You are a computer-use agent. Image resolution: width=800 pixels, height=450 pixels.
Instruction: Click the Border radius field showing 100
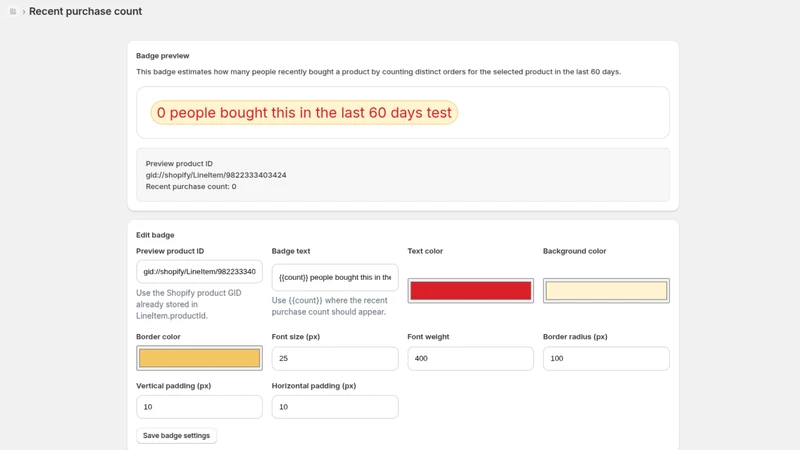point(606,358)
